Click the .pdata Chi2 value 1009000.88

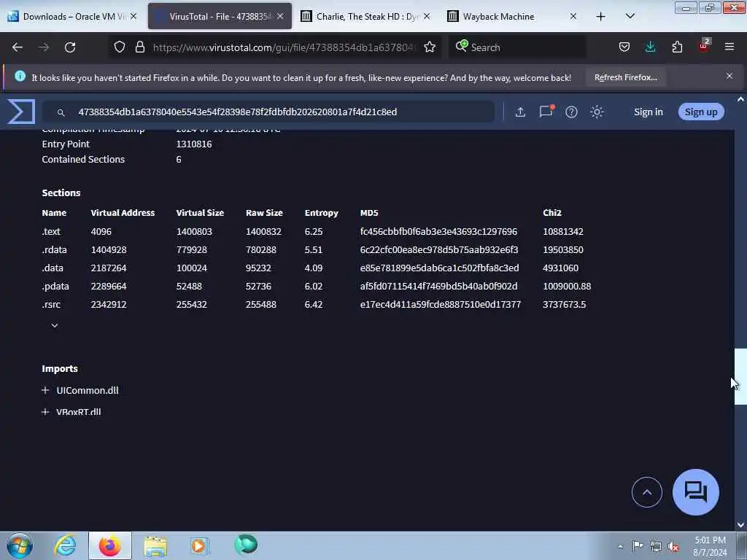(x=566, y=286)
